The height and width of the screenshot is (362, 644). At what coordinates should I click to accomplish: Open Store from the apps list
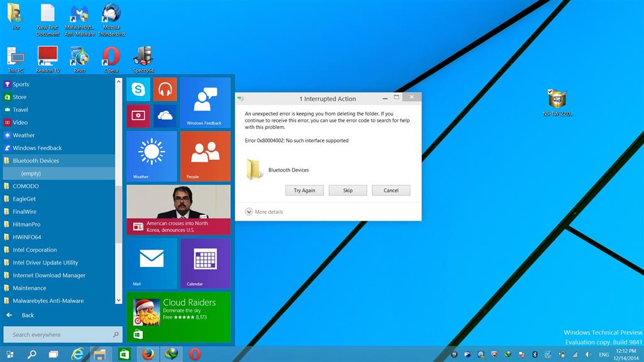pos(58,97)
